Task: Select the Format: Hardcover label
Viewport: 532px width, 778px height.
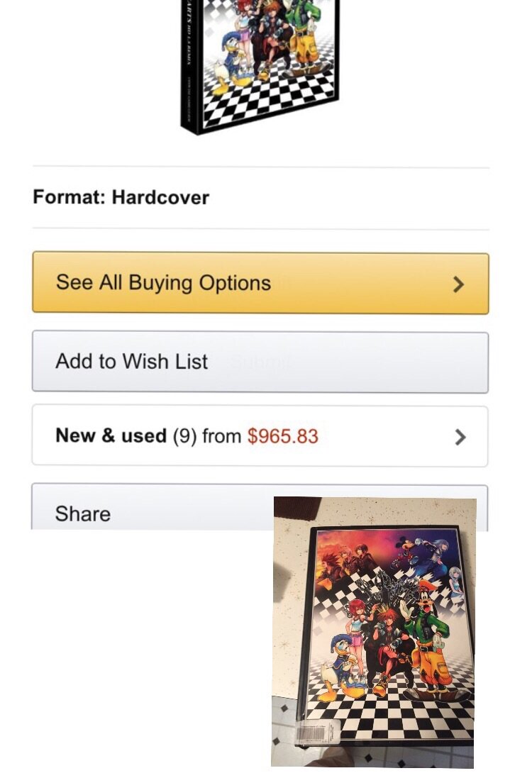Action: pos(121,197)
